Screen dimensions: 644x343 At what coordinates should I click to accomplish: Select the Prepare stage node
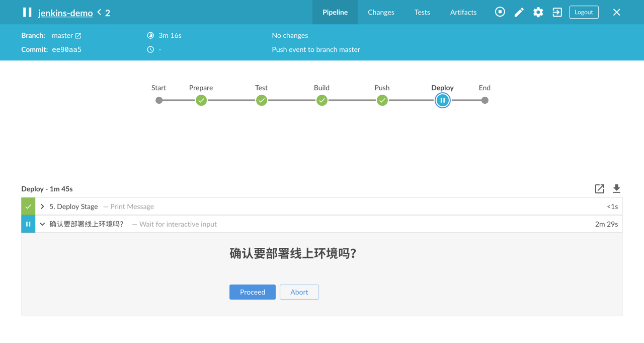click(x=201, y=100)
